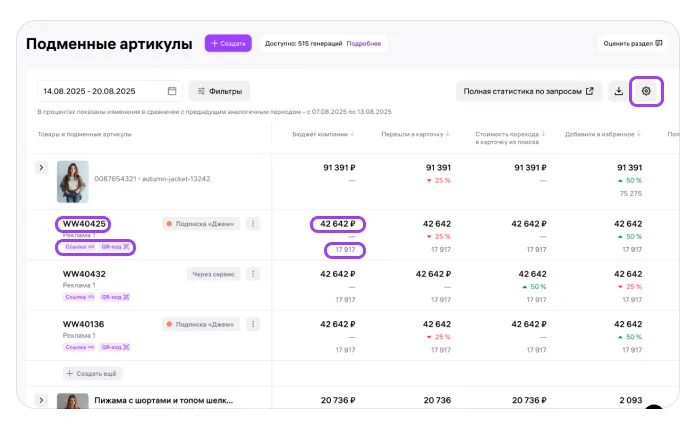Click Создать ещё below WW40136
This screenshot has width=696, height=431.
click(93, 373)
